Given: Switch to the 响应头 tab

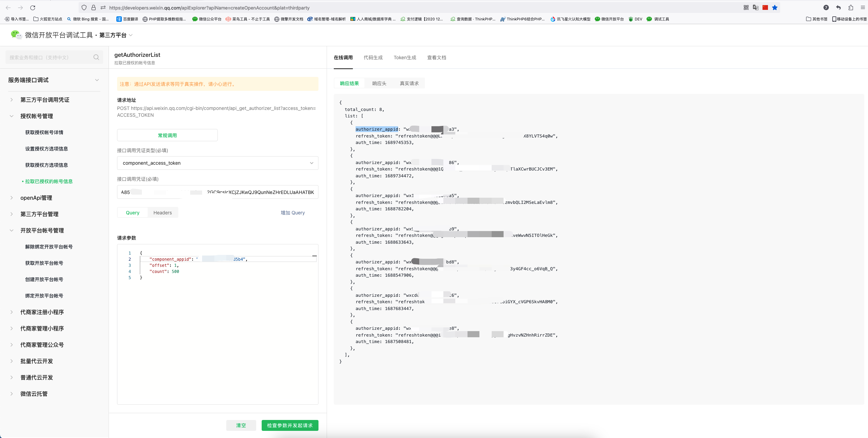Looking at the screenshot, I should click(x=379, y=83).
